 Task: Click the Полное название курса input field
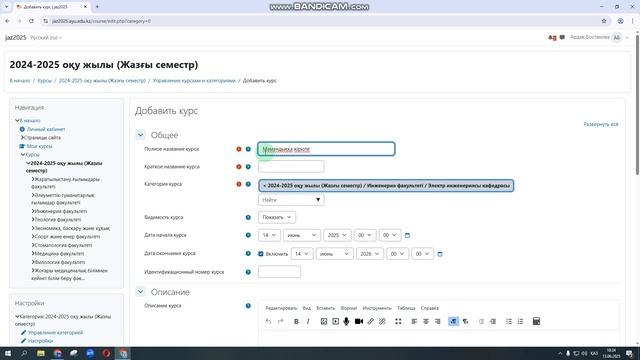click(327, 149)
